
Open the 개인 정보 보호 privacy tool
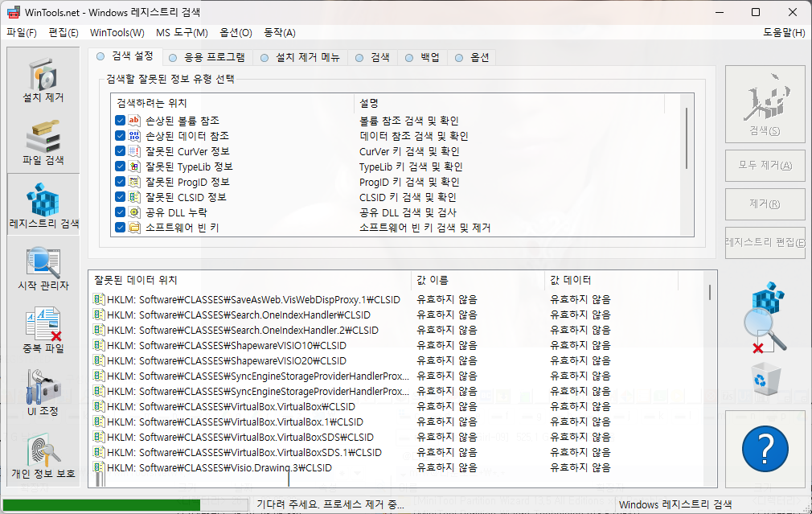(43, 456)
